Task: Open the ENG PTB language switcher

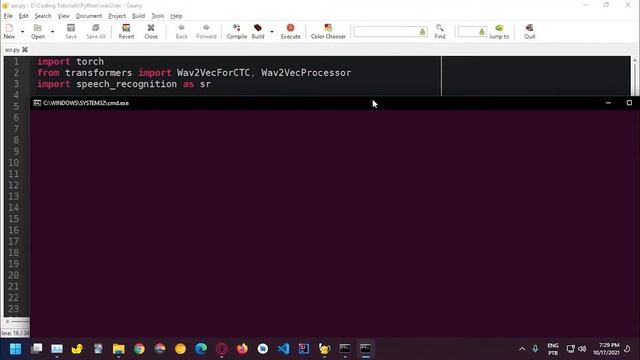Action: click(553, 349)
